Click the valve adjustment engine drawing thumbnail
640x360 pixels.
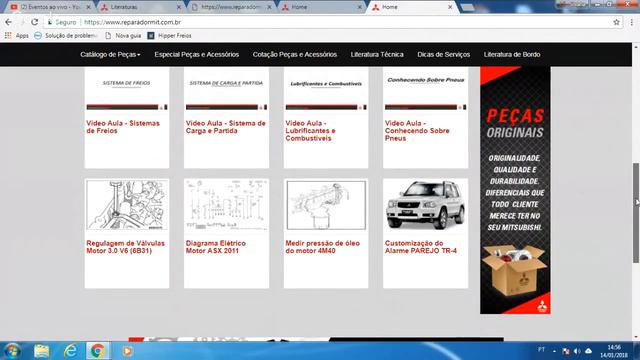click(x=127, y=205)
